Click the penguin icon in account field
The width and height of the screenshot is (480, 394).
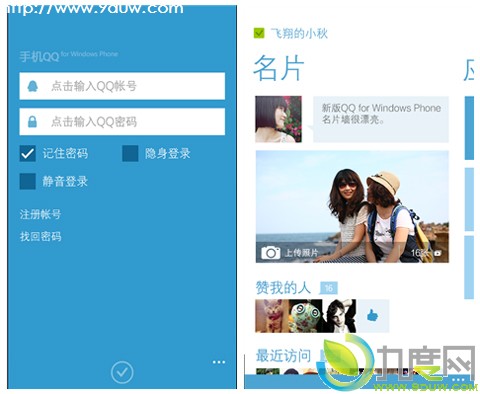[x=32, y=86]
